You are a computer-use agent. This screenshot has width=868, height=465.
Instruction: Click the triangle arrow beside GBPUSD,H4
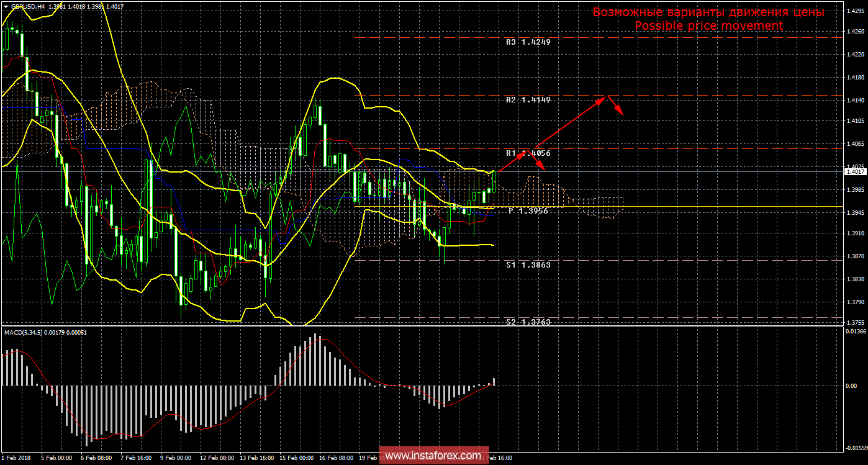tap(6, 6)
